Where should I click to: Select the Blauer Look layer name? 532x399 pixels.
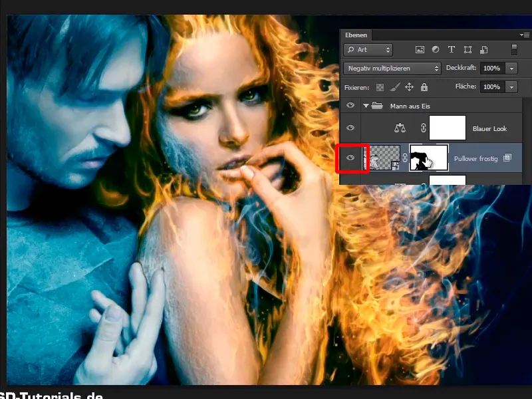tap(489, 128)
